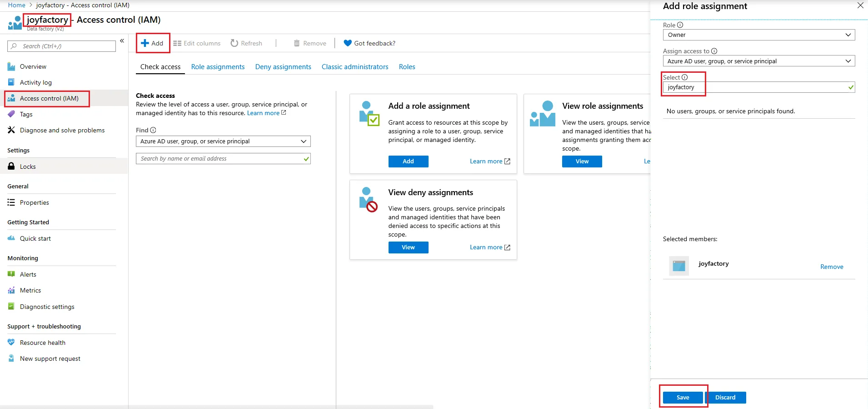Image resolution: width=868 pixels, height=409 pixels.
Task: Click the Select field containing joyfactory
Action: tap(759, 87)
